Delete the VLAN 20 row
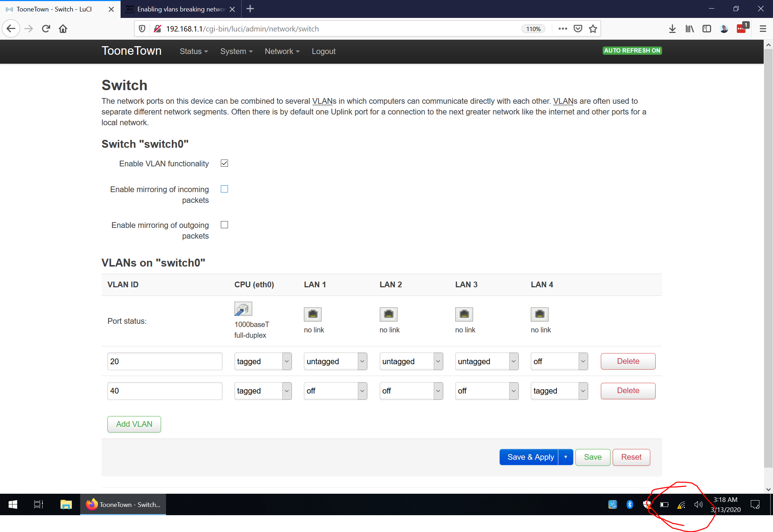This screenshot has width=773, height=532. click(628, 361)
